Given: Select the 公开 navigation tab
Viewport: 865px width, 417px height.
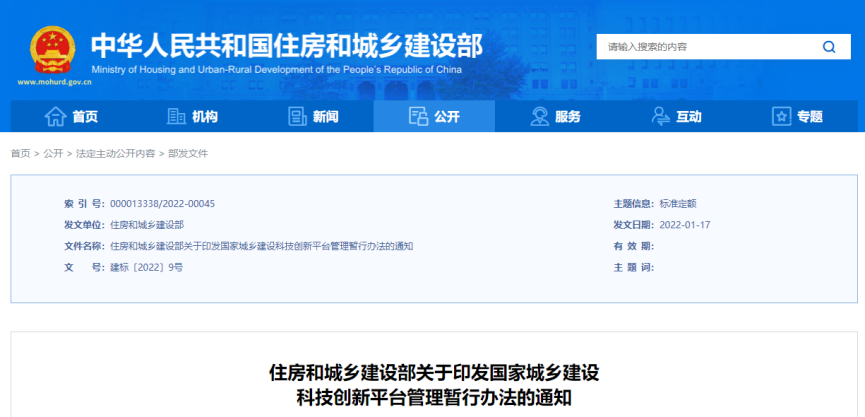Looking at the screenshot, I should tap(434, 116).
